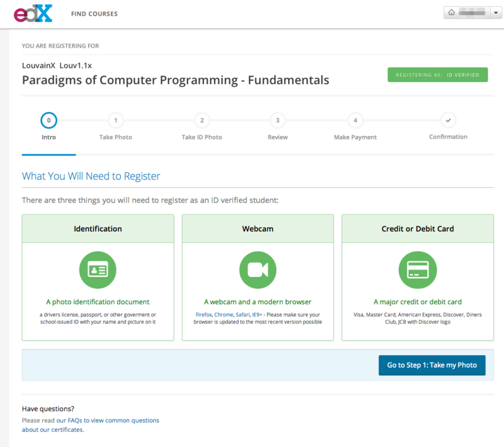The height and width of the screenshot is (447, 504).
Task: Click 'You are registering for' label
Action: 60,46
